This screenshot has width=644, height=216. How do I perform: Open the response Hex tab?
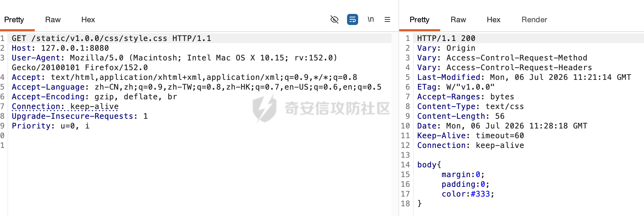493,20
